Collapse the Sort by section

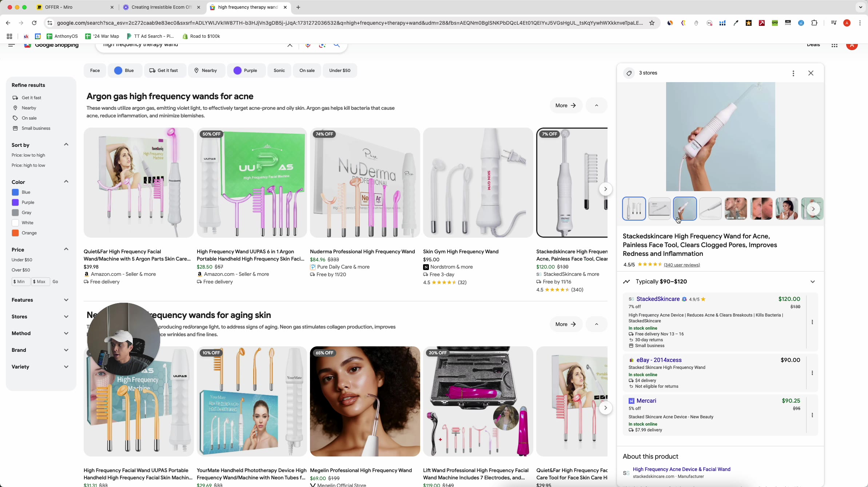66,145
